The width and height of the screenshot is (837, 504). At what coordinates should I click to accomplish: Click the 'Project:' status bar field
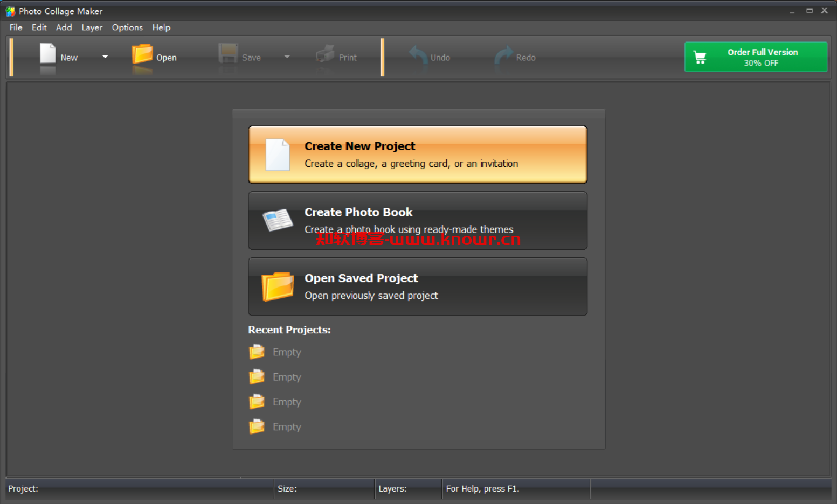(140, 489)
